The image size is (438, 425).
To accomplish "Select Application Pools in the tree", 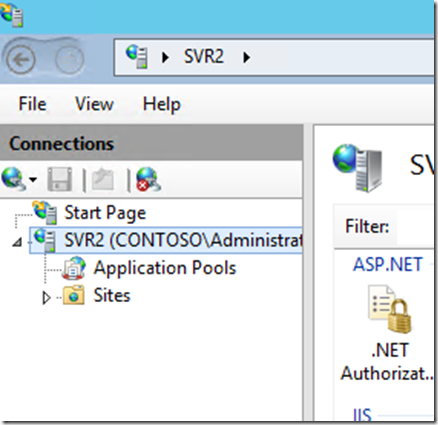I will click(x=165, y=268).
